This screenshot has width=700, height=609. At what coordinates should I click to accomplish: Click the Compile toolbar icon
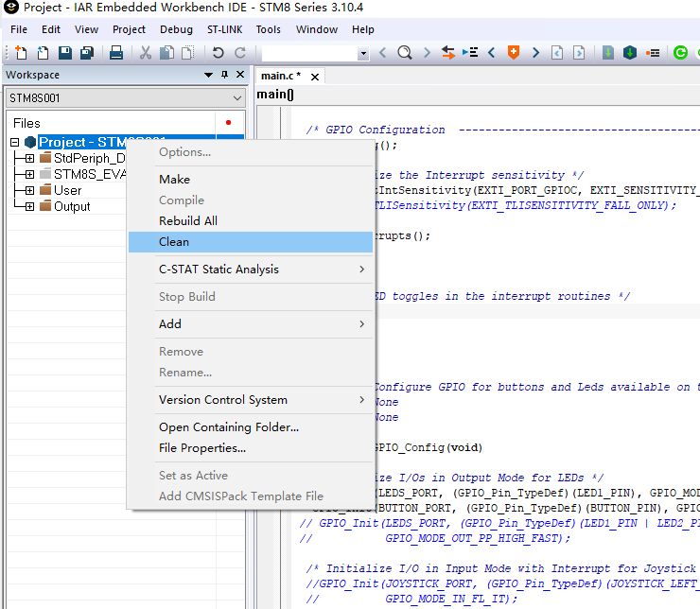point(607,53)
